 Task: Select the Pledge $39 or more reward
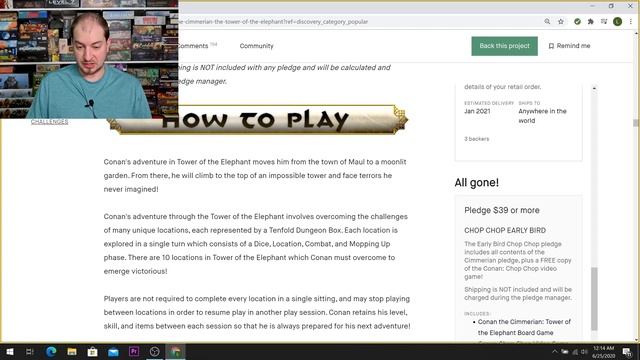[502, 210]
